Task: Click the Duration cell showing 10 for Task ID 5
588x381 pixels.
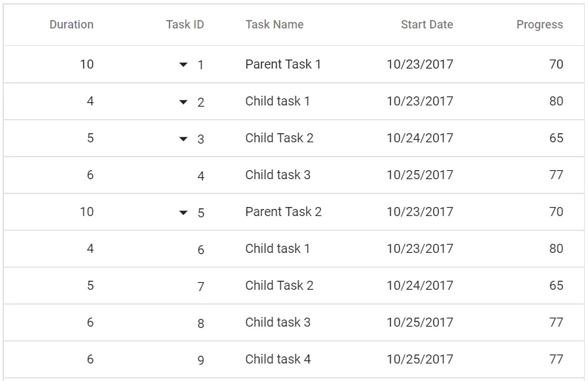Action: coord(87,212)
